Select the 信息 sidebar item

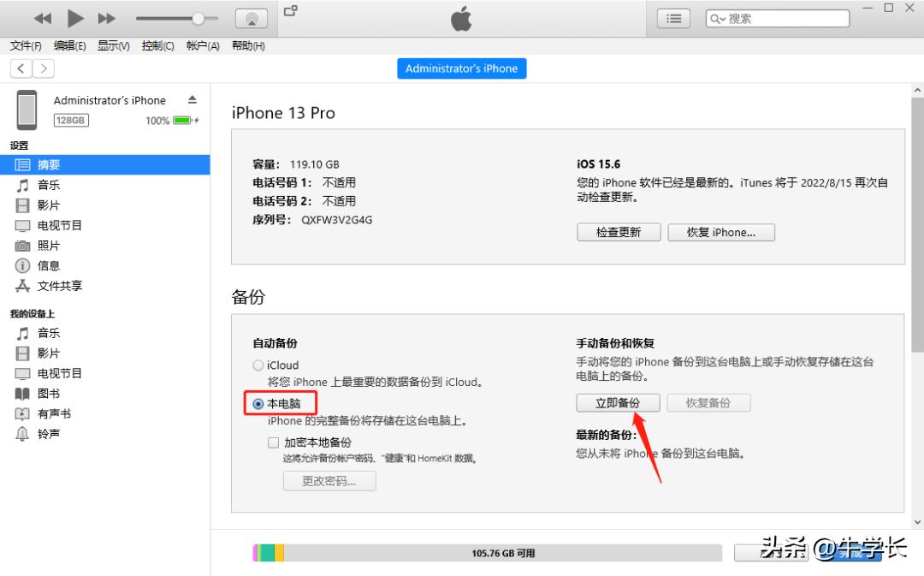[48, 265]
